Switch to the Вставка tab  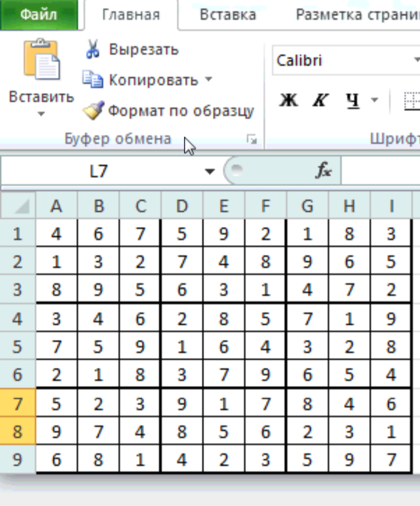click(228, 15)
